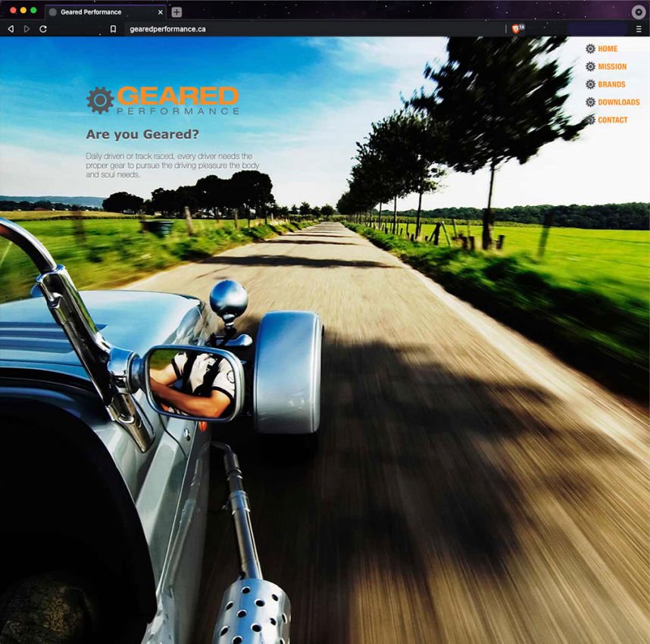Screen dimensions: 650x644
Task: Go to the BRANDS page
Action: click(612, 84)
